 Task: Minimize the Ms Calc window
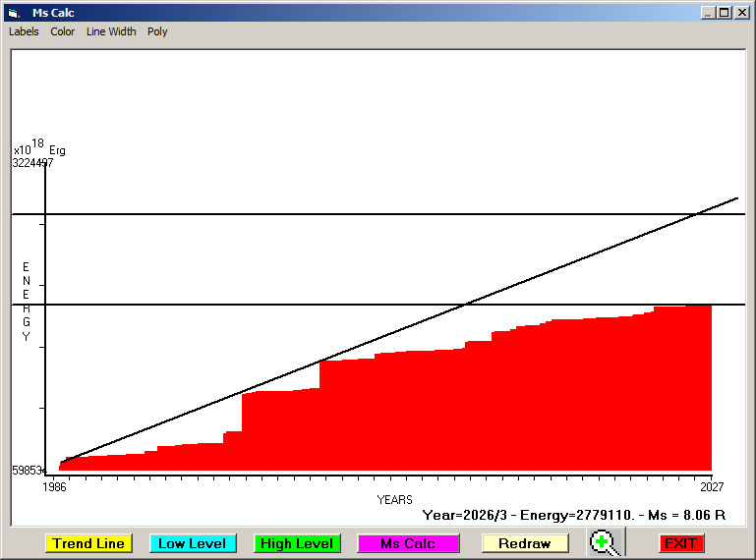pos(708,13)
